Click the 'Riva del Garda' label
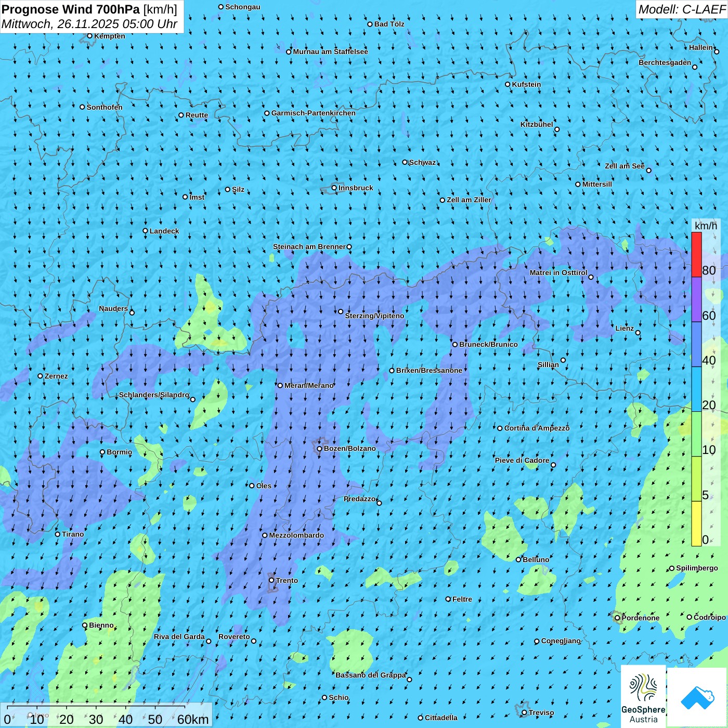Screen dimensions: 728x728 [179, 636]
